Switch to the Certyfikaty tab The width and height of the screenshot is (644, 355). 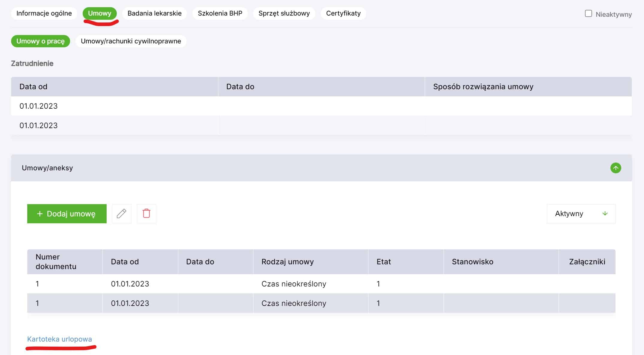click(x=343, y=13)
